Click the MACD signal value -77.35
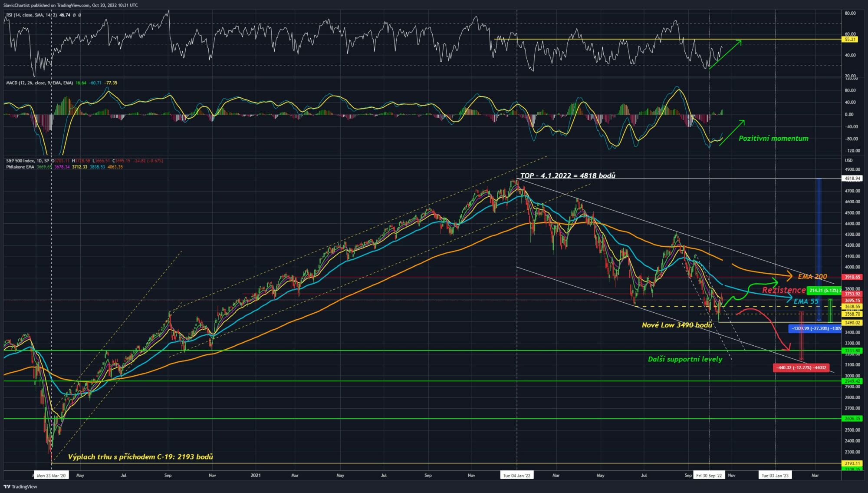Screen dimensions: 868x493 point(111,83)
